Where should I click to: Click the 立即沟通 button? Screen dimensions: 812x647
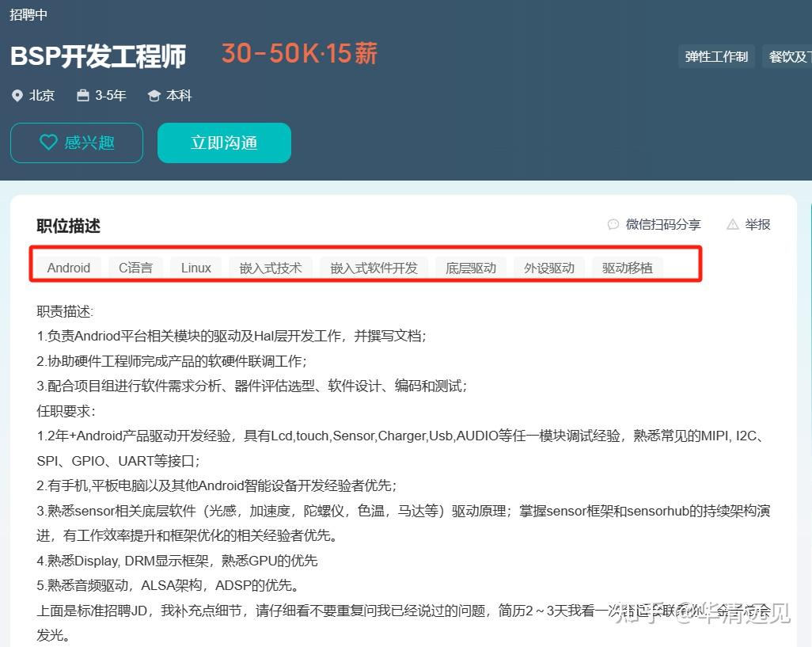(x=224, y=143)
